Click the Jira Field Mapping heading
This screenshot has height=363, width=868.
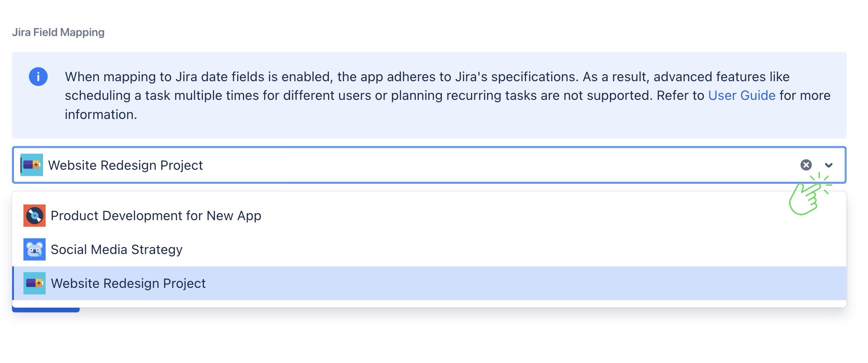point(58,33)
